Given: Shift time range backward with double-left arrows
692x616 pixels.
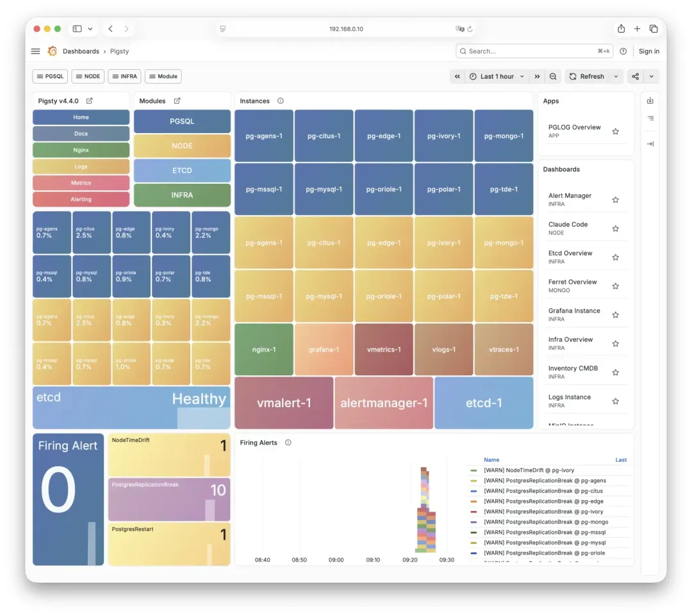Looking at the screenshot, I should coord(457,76).
